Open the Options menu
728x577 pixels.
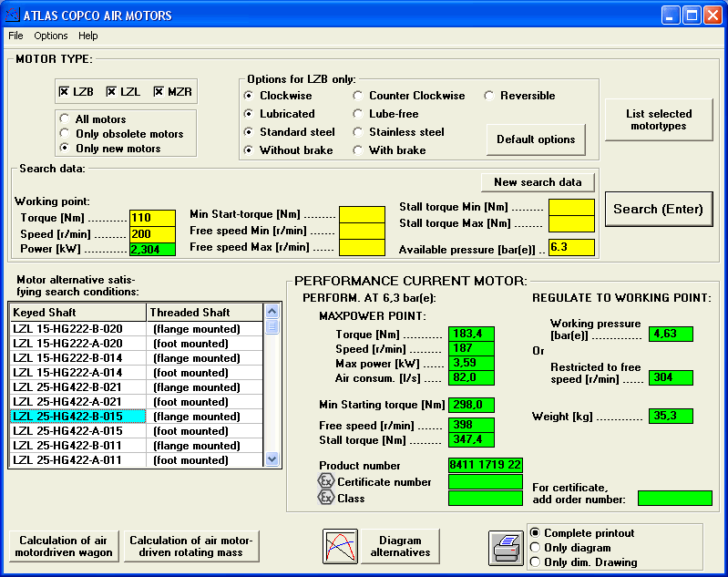(x=51, y=36)
